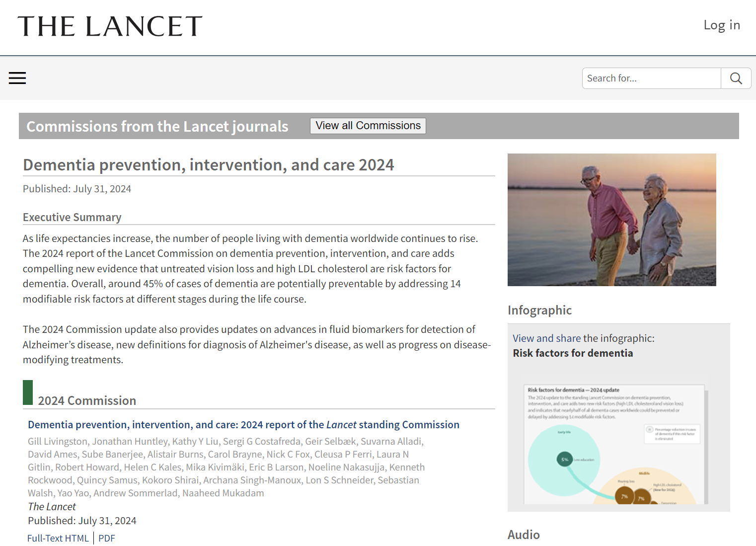Click author name Eric B Larson
Image resolution: width=756 pixels, height=546 pixels.
(x=276, y=467)
